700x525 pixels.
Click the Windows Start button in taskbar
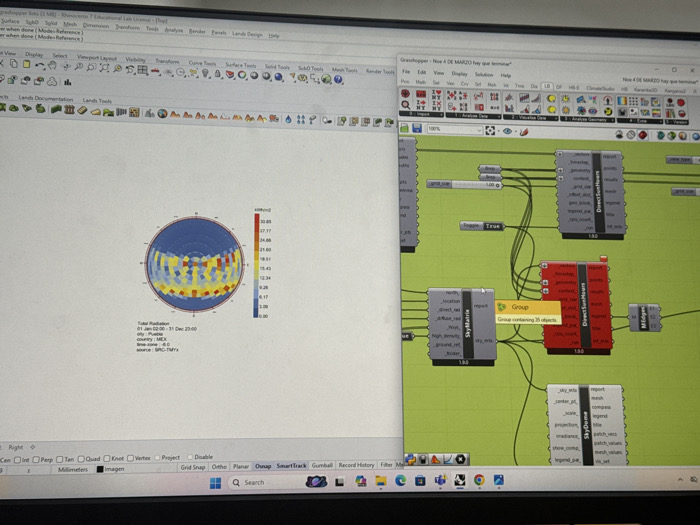(x=214, y=482)
